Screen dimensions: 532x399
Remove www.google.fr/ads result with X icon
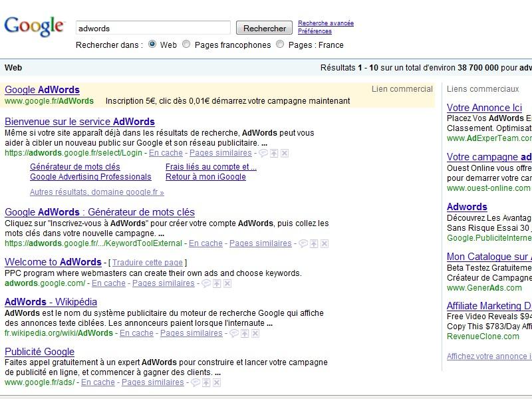(217, 383)
